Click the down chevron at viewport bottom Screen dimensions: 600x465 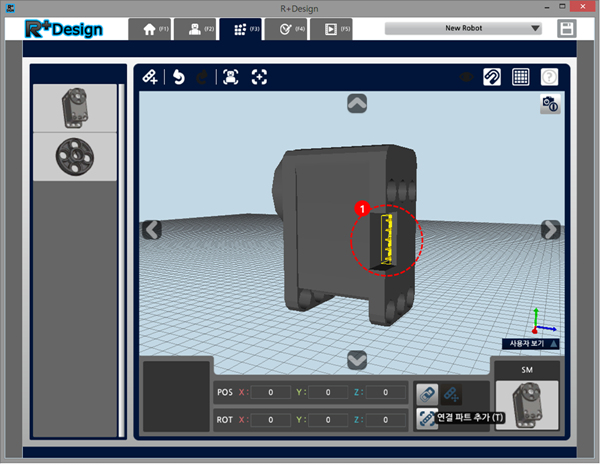pos(357,360)
